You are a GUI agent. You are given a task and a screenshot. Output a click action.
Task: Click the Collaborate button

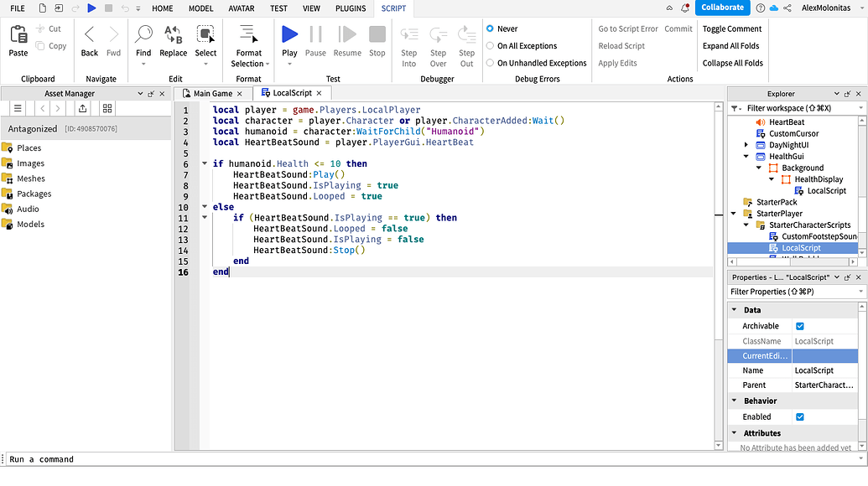pos(722,8)
